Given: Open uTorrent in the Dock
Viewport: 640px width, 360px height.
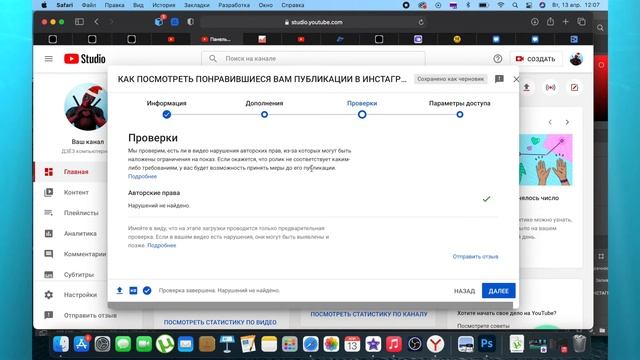Looking at the screenshot, I should (x=165, y=344).
